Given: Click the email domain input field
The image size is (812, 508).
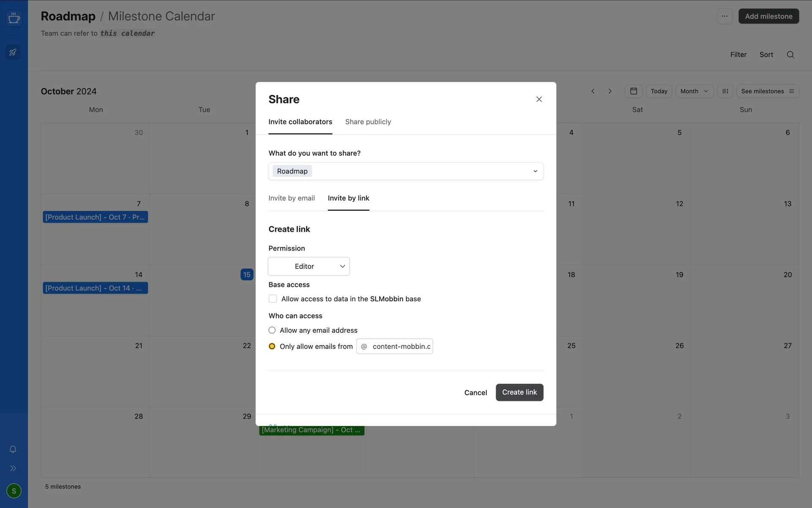Looking at the screenshot, I should click(x=401, y=346).
